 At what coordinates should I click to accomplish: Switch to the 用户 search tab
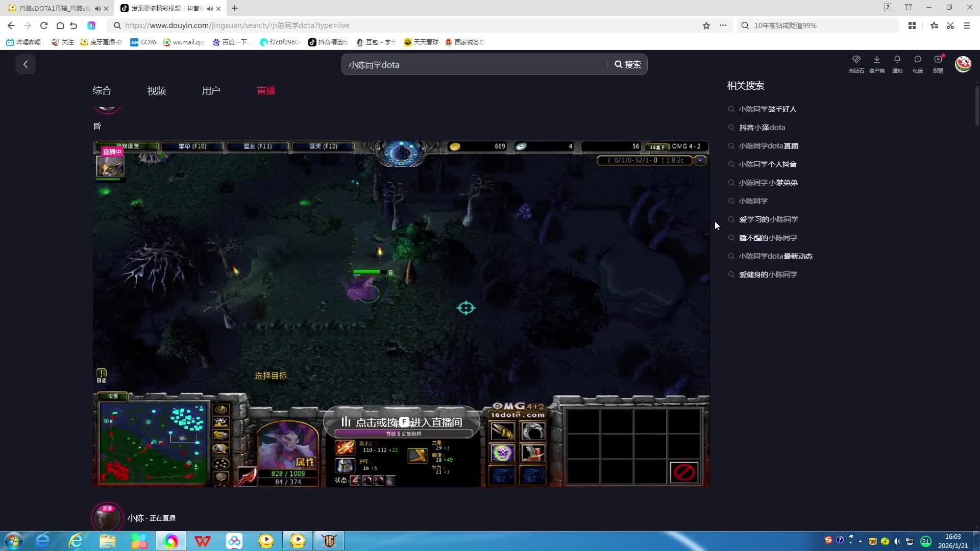coord(211,91)
